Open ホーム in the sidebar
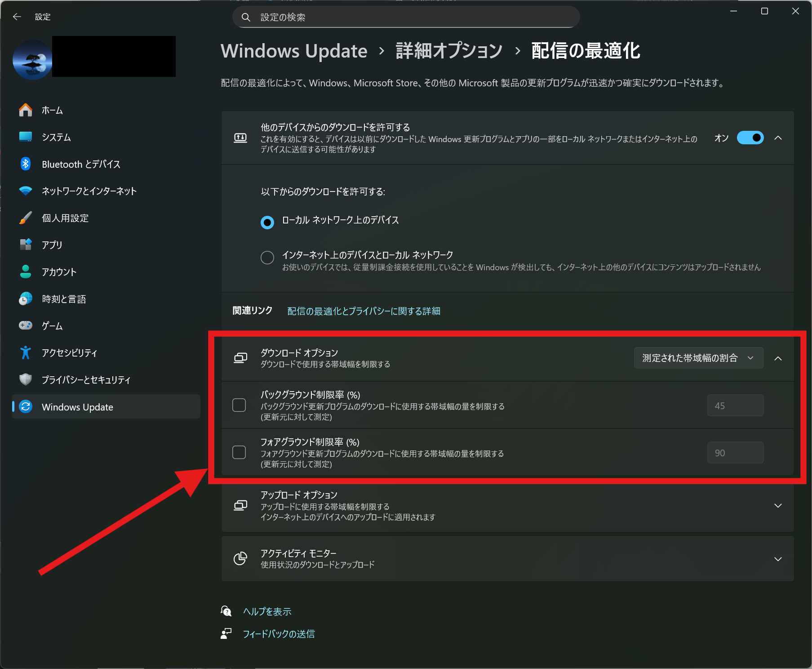The height and width of the screenshot is (669, 812). tap(106, 110)
